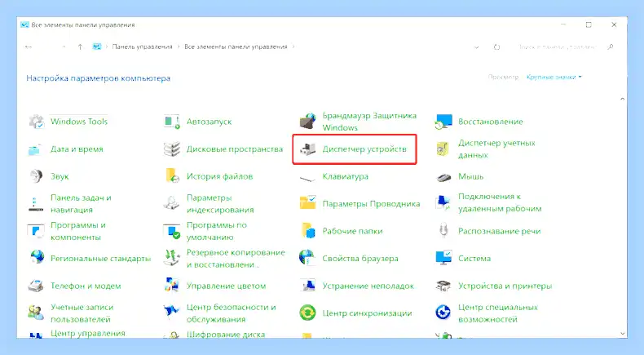The image size is (644, 355).
Task: Click Центр специальных возможностей icon
Action: 443,313
